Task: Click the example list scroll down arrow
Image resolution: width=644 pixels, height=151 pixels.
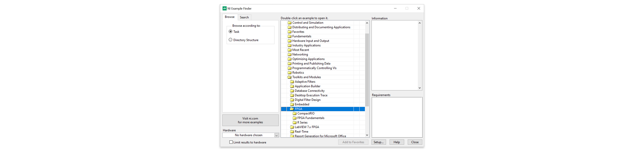Action: tap(367, 135)
